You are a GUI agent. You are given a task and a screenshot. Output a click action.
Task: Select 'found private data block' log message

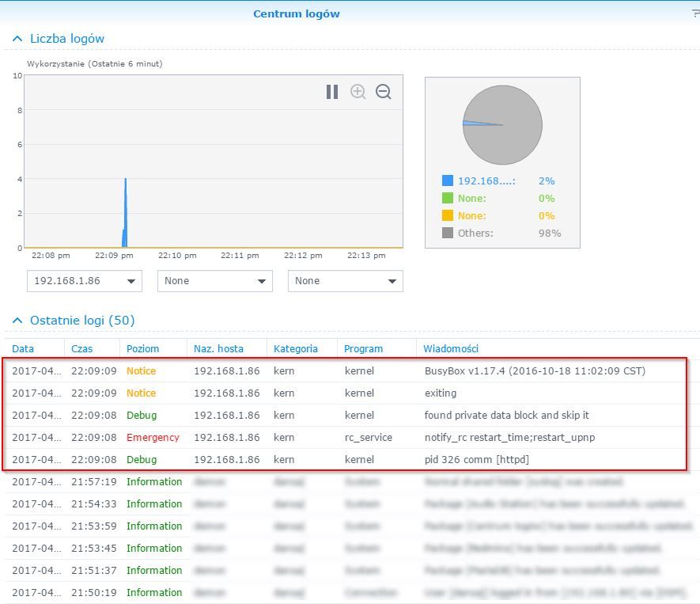tap(506, 416)
